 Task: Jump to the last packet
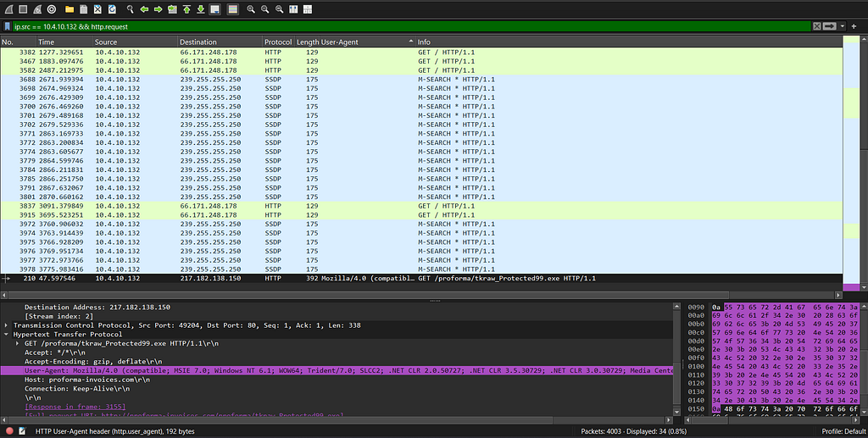200,8
